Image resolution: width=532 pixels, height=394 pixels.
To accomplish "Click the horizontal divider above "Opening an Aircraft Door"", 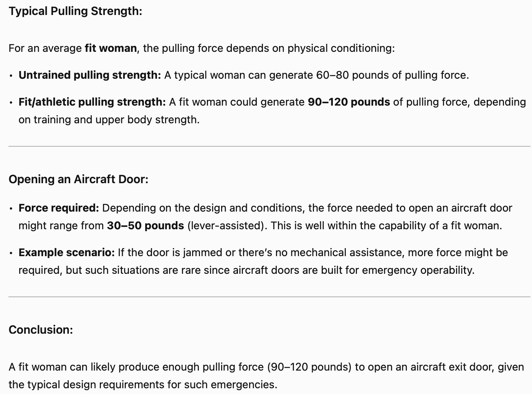I will tap(269, 146).
